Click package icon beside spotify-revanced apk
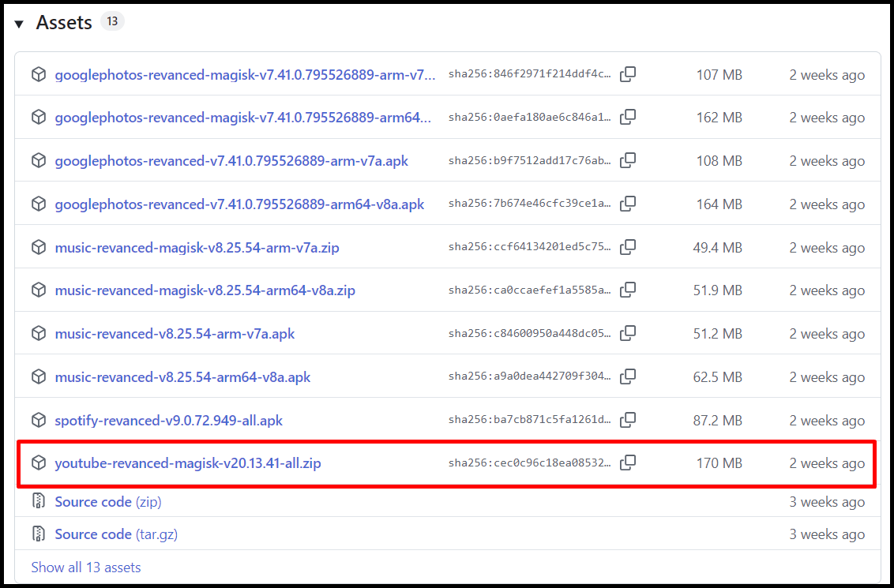Viewport: 894px width, 588px height. pos(38,420)
